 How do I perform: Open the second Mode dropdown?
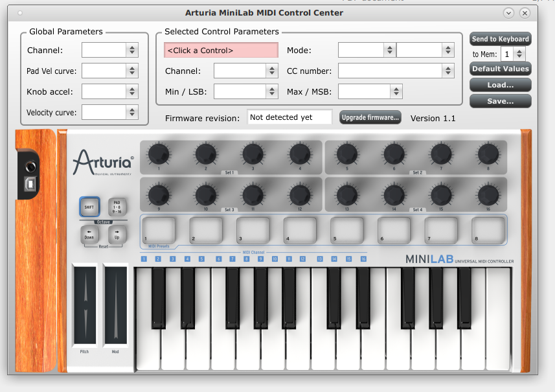[425, 50]
